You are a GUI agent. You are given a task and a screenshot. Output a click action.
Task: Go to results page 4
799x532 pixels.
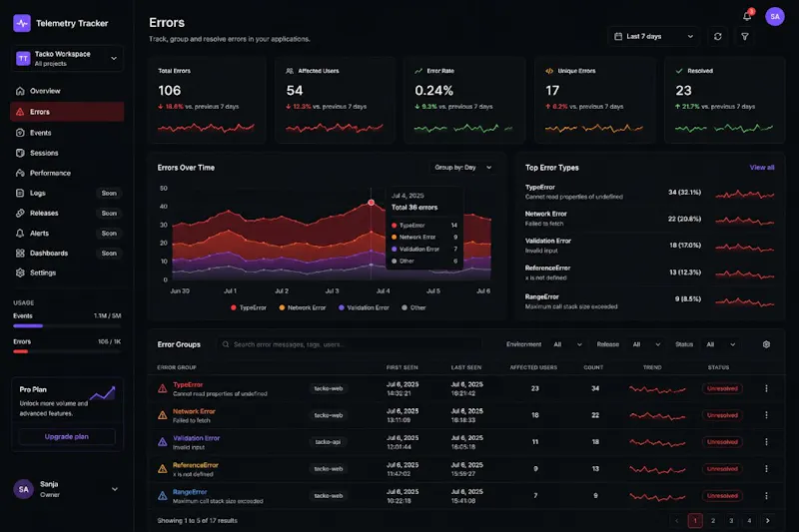pos(749,520)
